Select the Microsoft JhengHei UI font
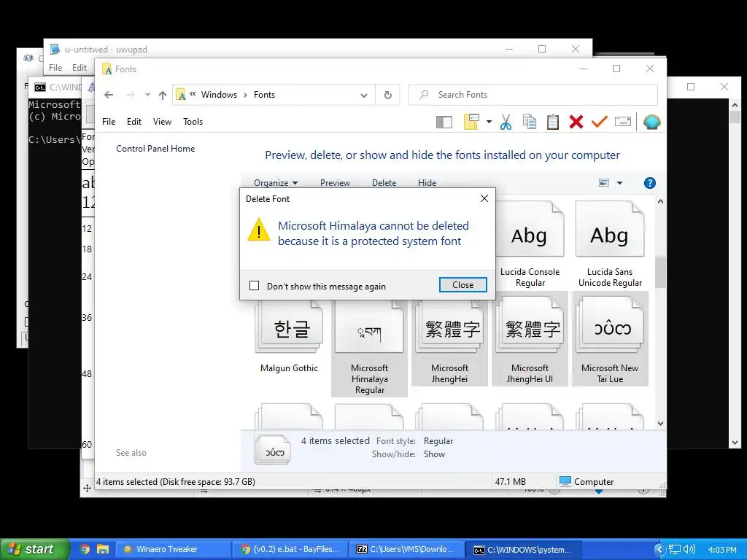747x560 pixels. tap(530, 338)
